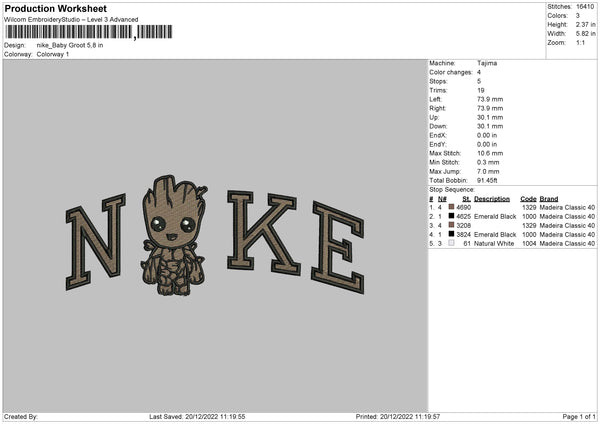Click the Stitches value 16410
Screen dimensions: 600x424
[x=585, y=7]
